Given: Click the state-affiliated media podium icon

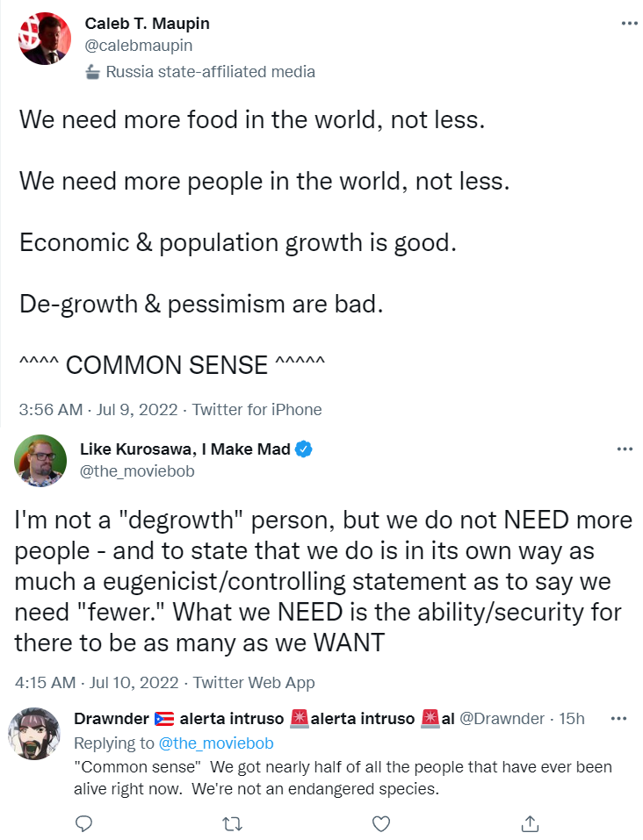Looking at the screenshot, I should click(93, 72).
